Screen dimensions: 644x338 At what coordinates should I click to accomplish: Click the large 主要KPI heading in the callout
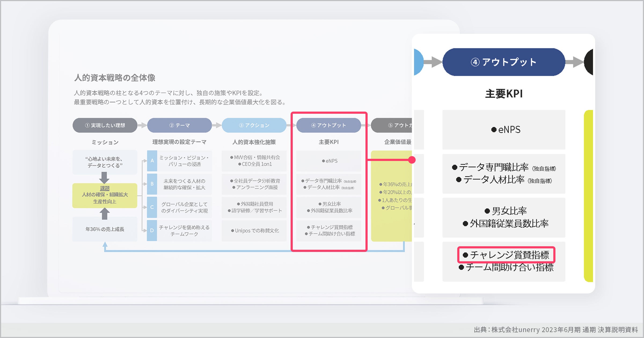pos(504,94)
